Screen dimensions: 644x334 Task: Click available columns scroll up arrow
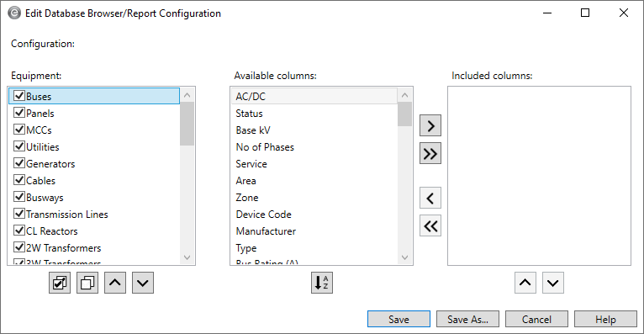[405, 95]
